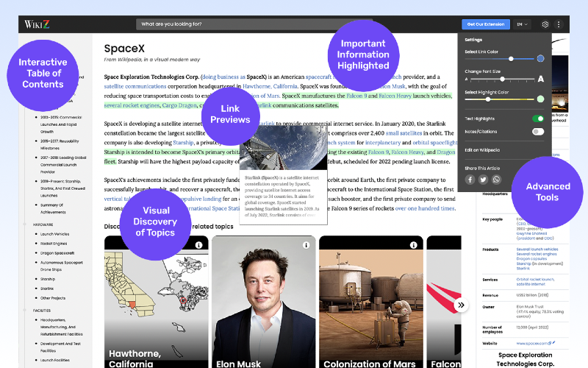588x368 pixels.
Task: Follow the 'Hawthorne, California' link in the article text
Action: [270, 86]
